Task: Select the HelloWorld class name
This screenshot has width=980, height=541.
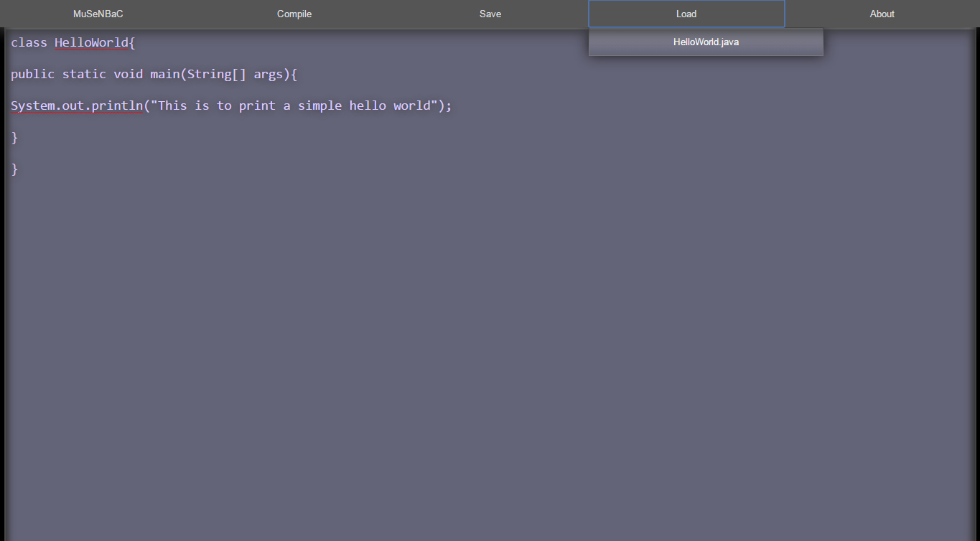Action: [92, 42]
